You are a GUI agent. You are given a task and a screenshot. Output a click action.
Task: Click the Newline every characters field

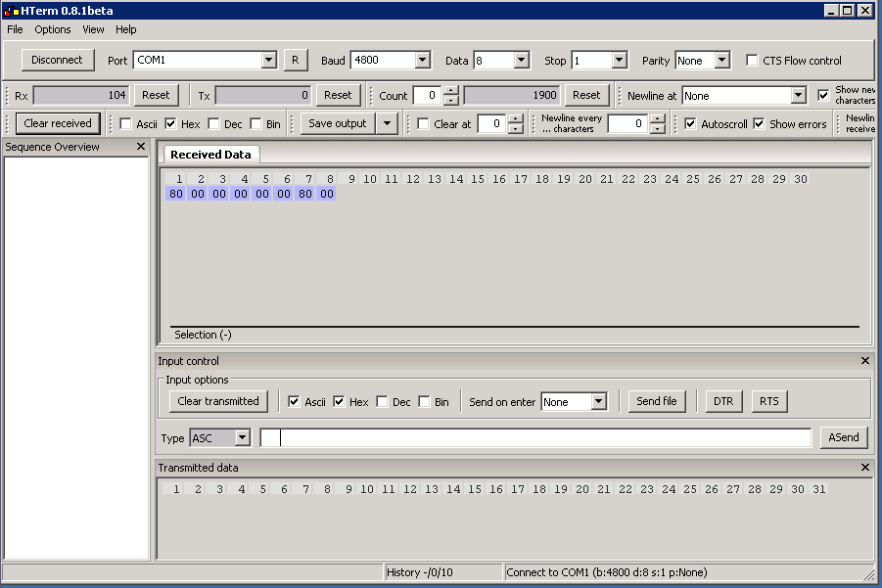click(x=628, y=123)
